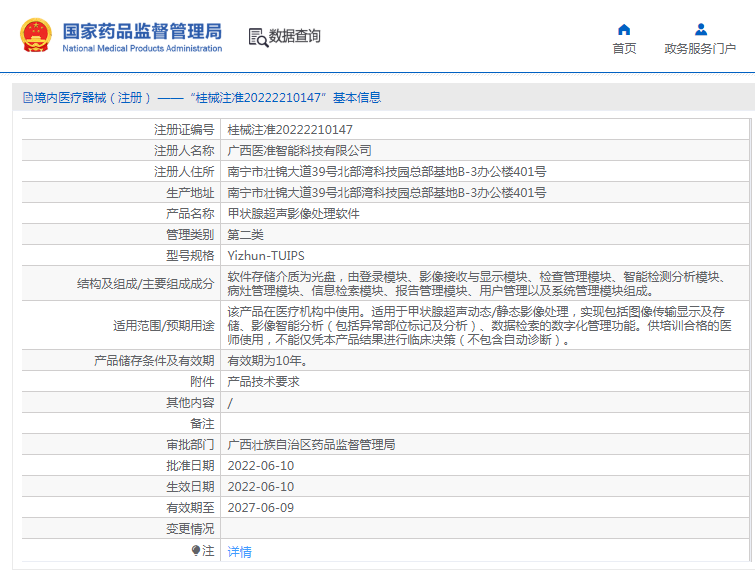This screenshot has width=755, height=570.
Task: Click the 注册人住所 label
Action: coord(184,171)
